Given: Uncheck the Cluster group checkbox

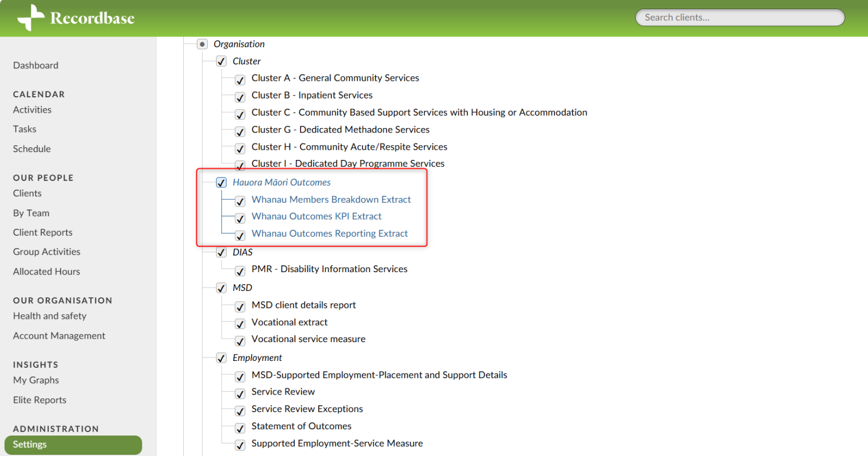Looking at the screenshot, I should click(x=221, y=61).
